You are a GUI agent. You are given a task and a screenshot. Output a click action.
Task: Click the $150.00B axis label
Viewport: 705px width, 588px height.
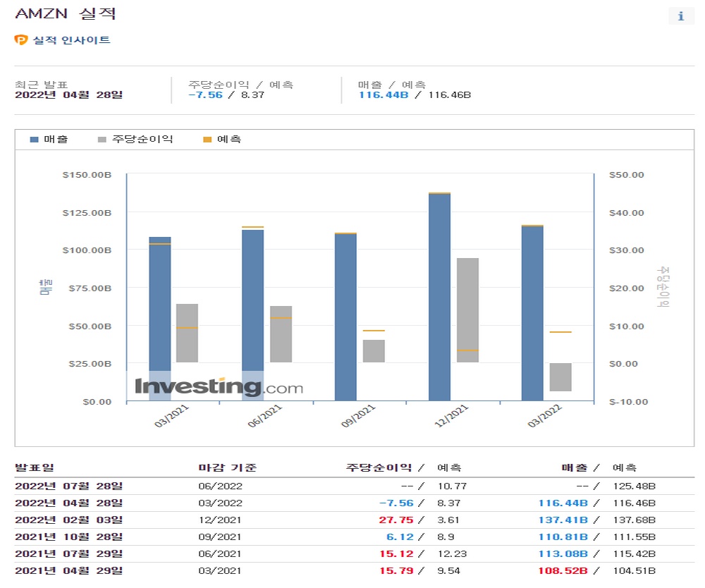[87, 175]
